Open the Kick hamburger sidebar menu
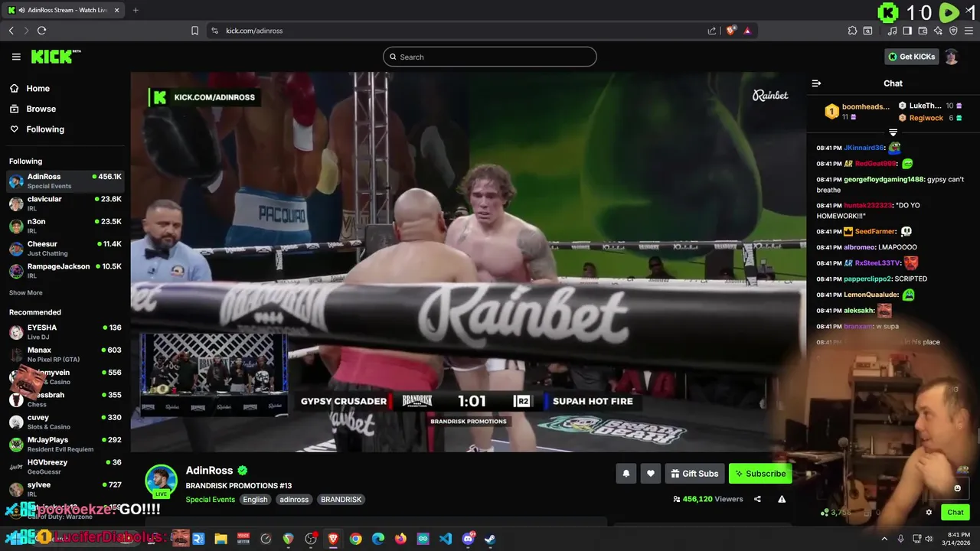 (x=16, y=57)
